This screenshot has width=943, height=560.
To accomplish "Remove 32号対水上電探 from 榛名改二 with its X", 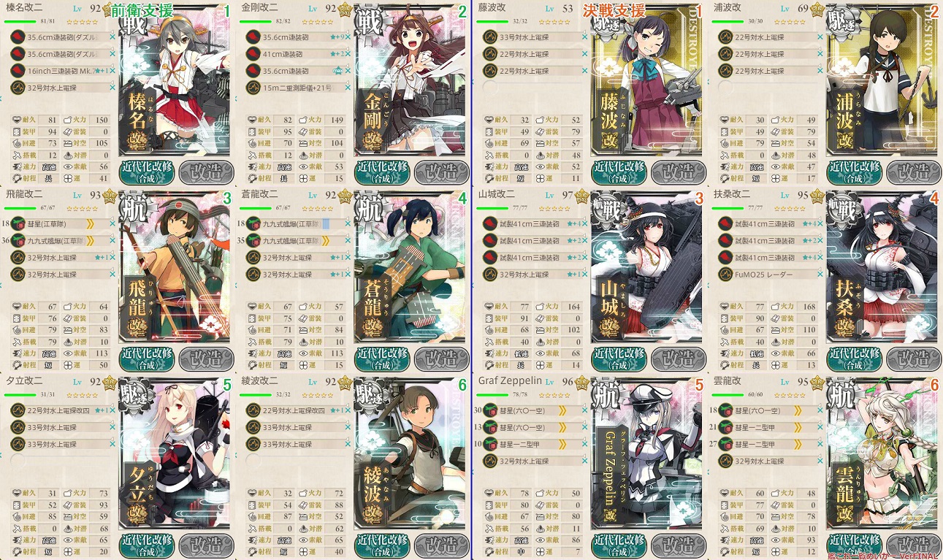I will point(112,88).
